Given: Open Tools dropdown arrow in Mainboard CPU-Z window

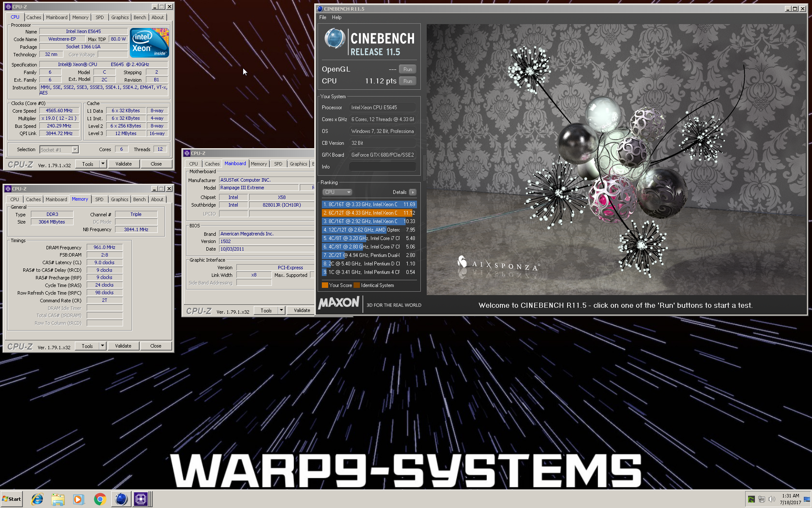Looking at the screenshot, I should (281, 310).
